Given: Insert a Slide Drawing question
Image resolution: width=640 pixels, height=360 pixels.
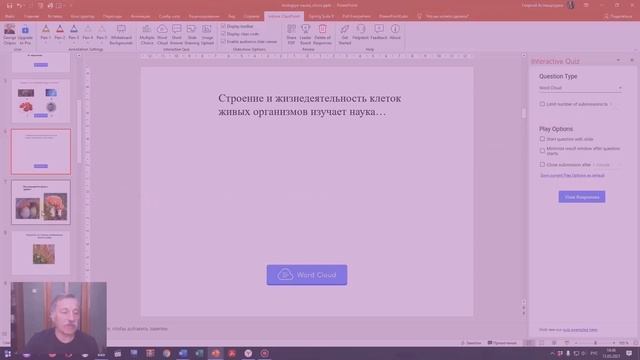Looking at the screenshot, I should click(x=191, y=34).
